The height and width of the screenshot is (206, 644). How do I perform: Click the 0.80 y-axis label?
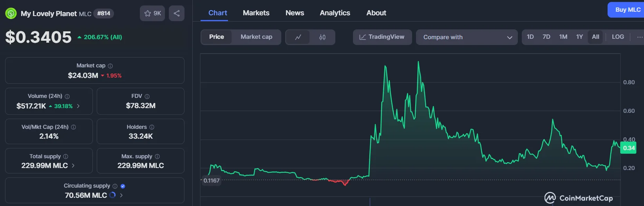(629, 82)
